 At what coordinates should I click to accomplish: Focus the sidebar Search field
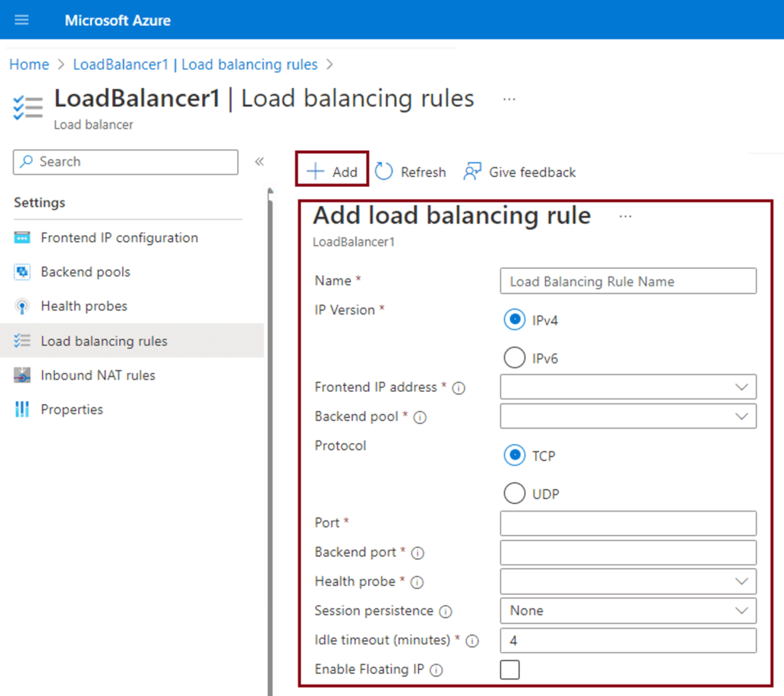[x=126, y=162]
